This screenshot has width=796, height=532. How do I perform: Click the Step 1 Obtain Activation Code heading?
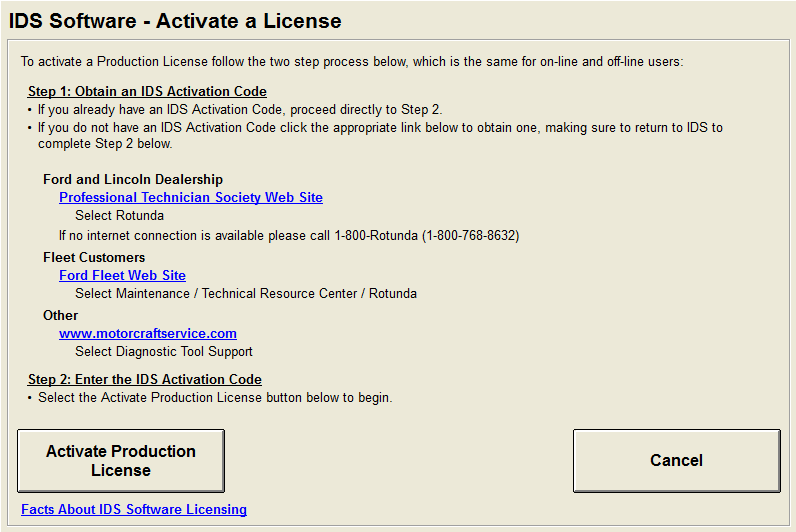[x=147, y=92]
